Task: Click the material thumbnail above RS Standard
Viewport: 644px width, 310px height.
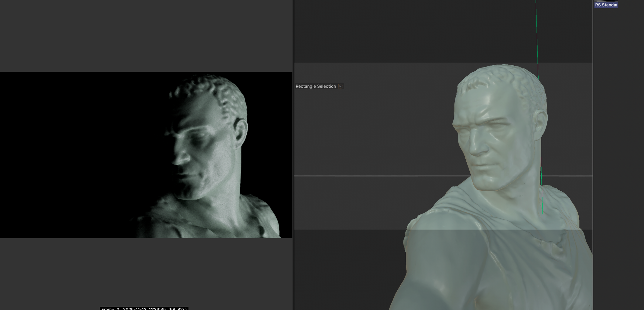Action: point(606,1)
